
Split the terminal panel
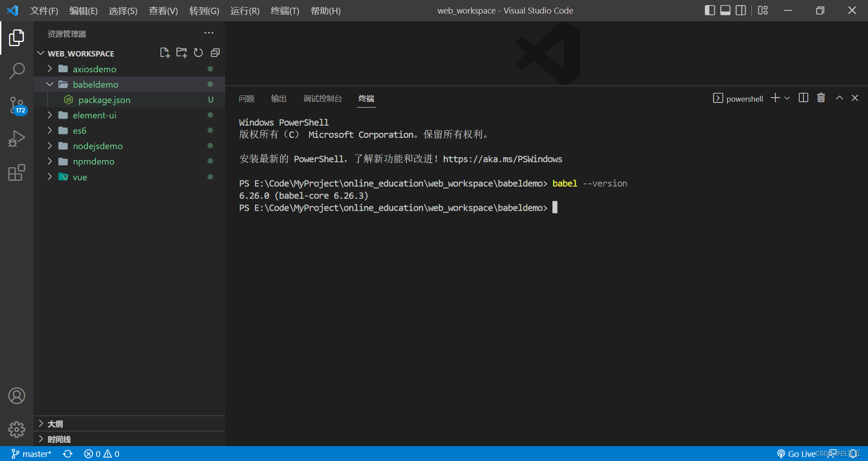(803, 98)
